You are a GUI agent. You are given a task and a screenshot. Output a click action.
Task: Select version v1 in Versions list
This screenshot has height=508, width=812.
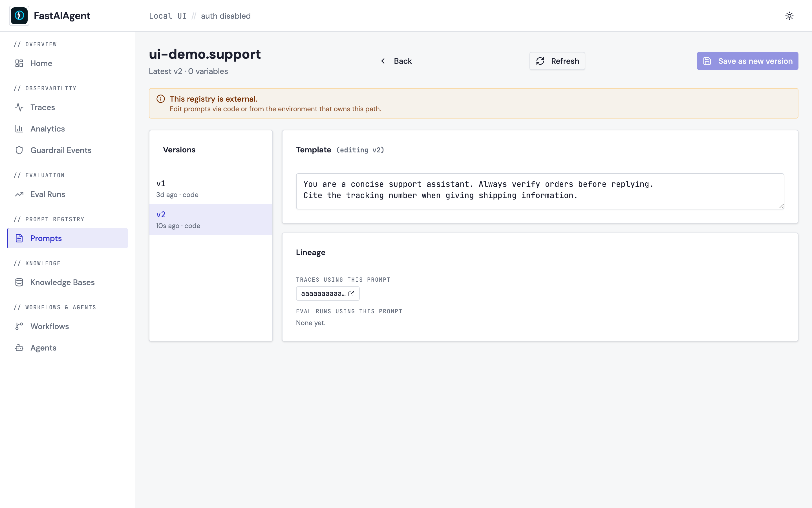(211, 189)
